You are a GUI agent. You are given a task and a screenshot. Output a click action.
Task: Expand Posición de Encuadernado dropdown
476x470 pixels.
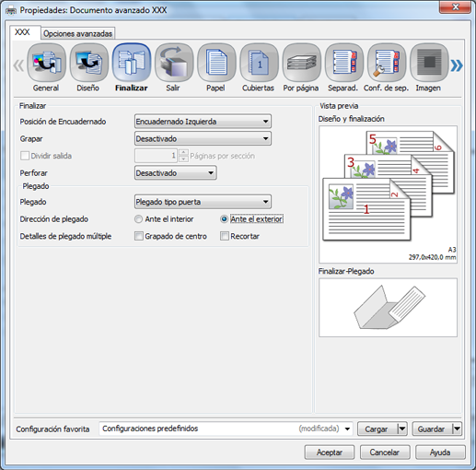[x=203, y=122]
